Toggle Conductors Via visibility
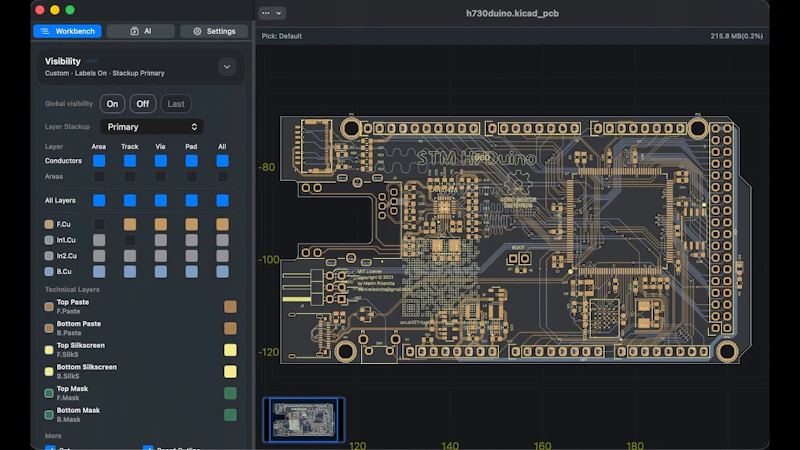This screenshot has height=450, width=800. tap(161, 161)
